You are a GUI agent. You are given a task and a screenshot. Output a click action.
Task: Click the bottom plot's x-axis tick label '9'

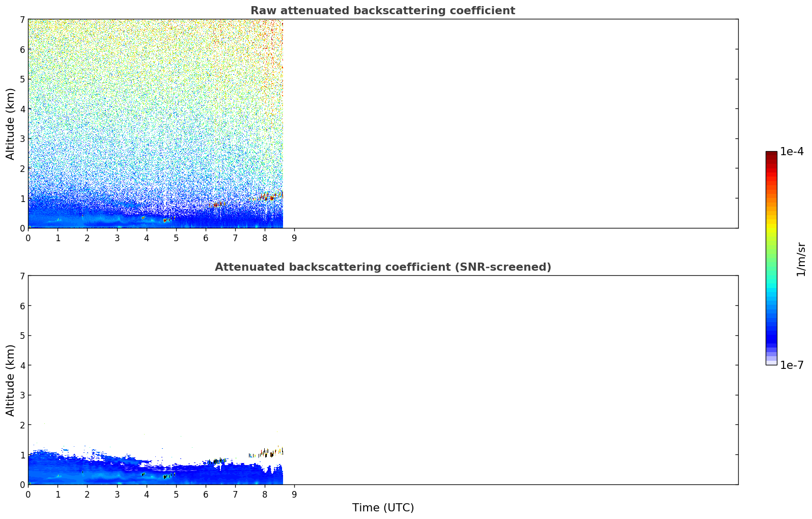coord(294,494)
